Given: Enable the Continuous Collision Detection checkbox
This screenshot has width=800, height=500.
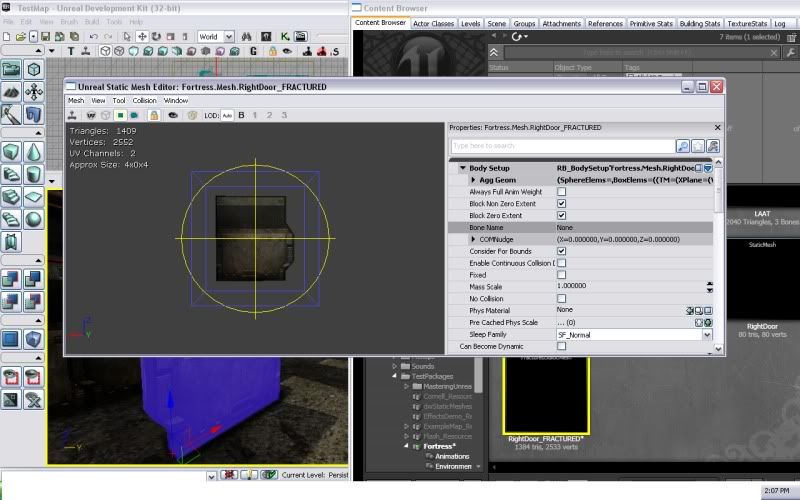Looking at the screenshot, I should click(x=561, y=263).
